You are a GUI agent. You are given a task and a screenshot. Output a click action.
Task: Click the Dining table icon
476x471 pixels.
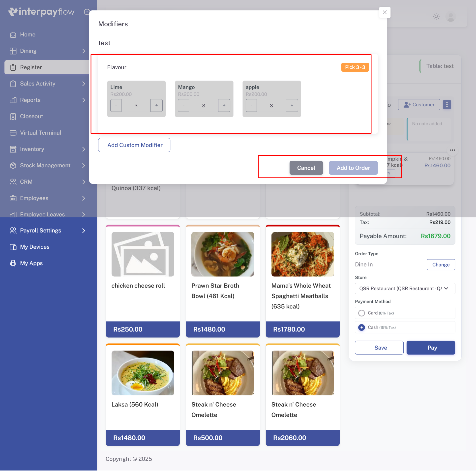(x=13, y=51)
